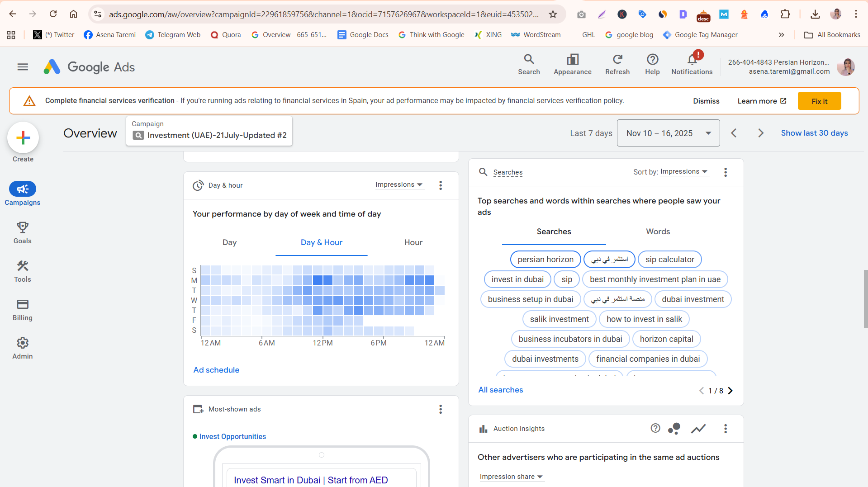
Task: Click the page vertical scrollbar
Action: [x=865, y=298]
